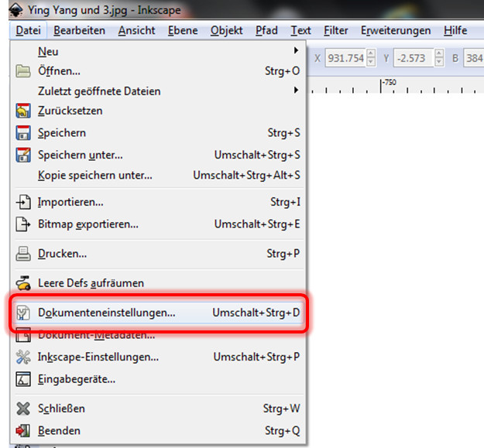Click the revert icon beside Zurücksetzen
484x448 pixels.
pyautogui.click(x=23, y=111)
